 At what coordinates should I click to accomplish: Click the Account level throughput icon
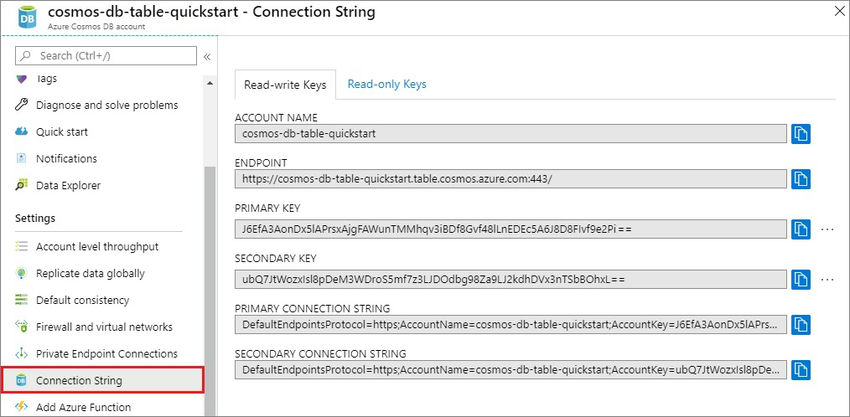pyautogui.click(x=21, y=246)
